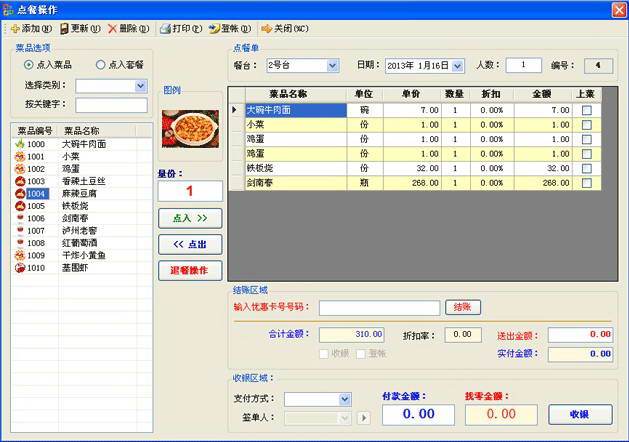Open the 支付方式 payment method dropdown

345,399
